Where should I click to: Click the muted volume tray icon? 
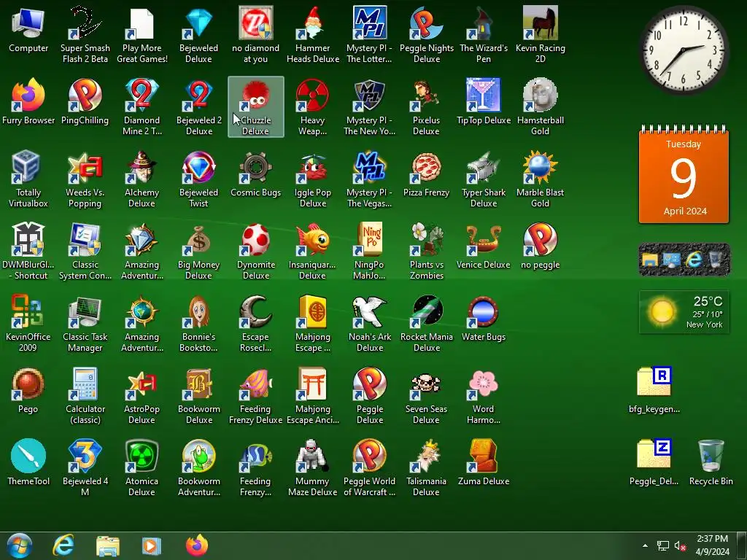pyautogui.click(x=680, y=546)
